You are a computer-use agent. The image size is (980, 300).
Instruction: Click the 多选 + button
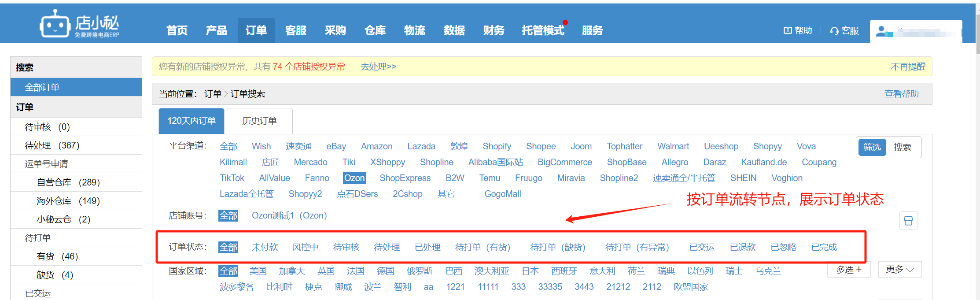pos(849,269)
